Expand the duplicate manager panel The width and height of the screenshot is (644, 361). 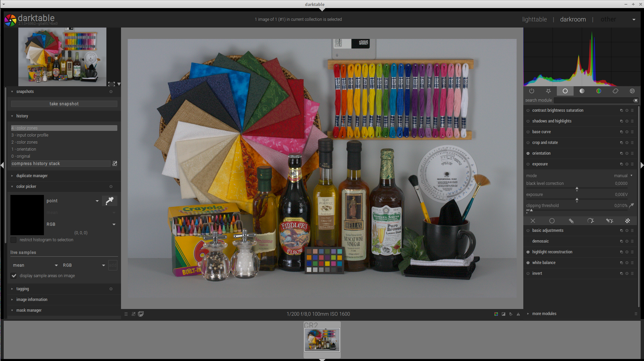(32, 176)
